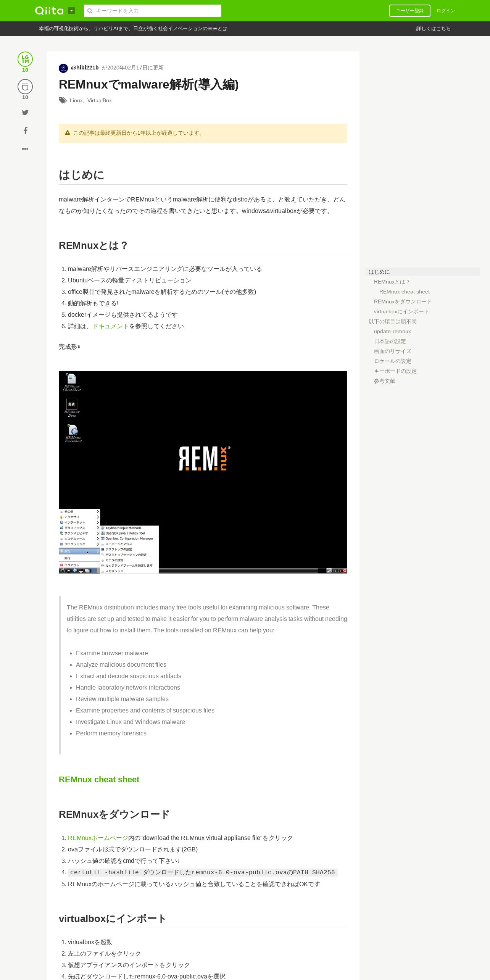This screenshot has height=980, width=490.
Task: Click the Hitachi banner headline text
Action: pos(133,29)
